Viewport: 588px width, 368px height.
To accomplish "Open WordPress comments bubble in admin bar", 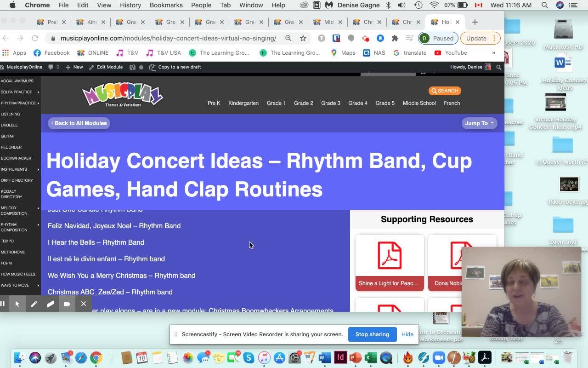I will tap(53, 67).
